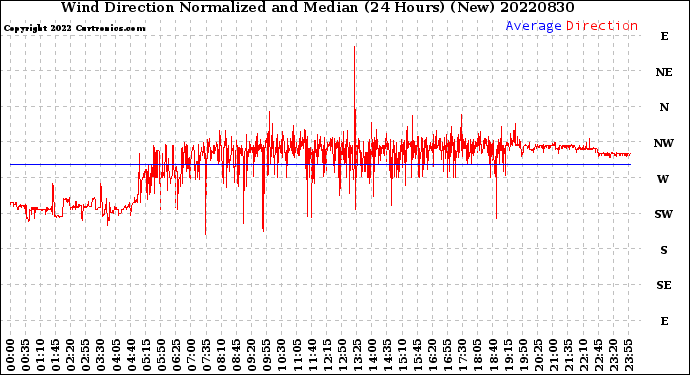Click the 21:00 time label

553,356
